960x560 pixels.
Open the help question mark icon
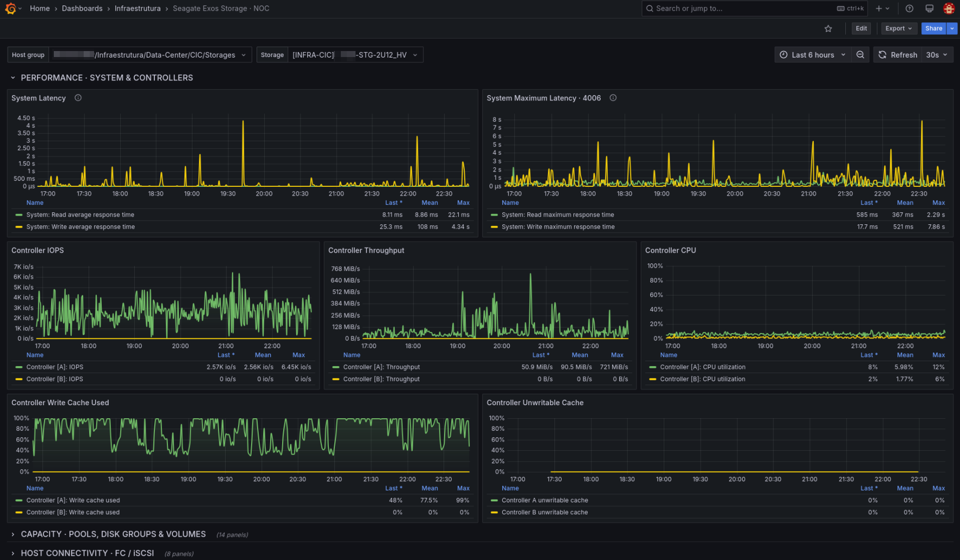pos(909,8)
